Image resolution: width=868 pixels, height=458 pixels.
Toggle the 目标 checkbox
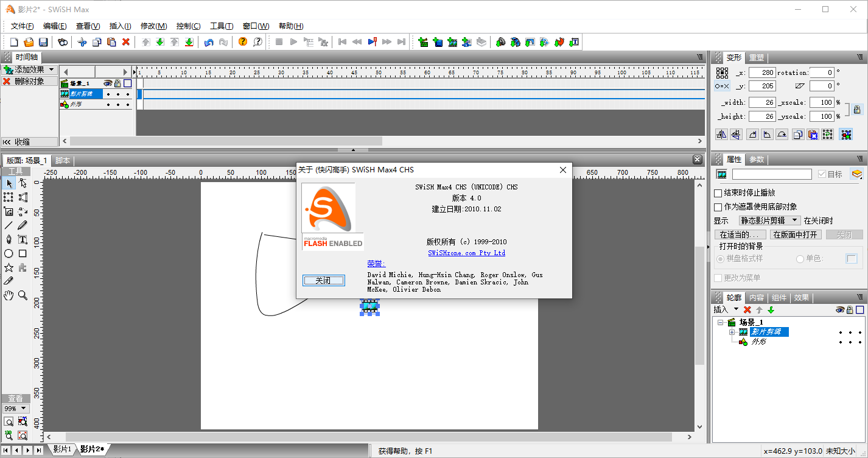click(x=822, y=174)
